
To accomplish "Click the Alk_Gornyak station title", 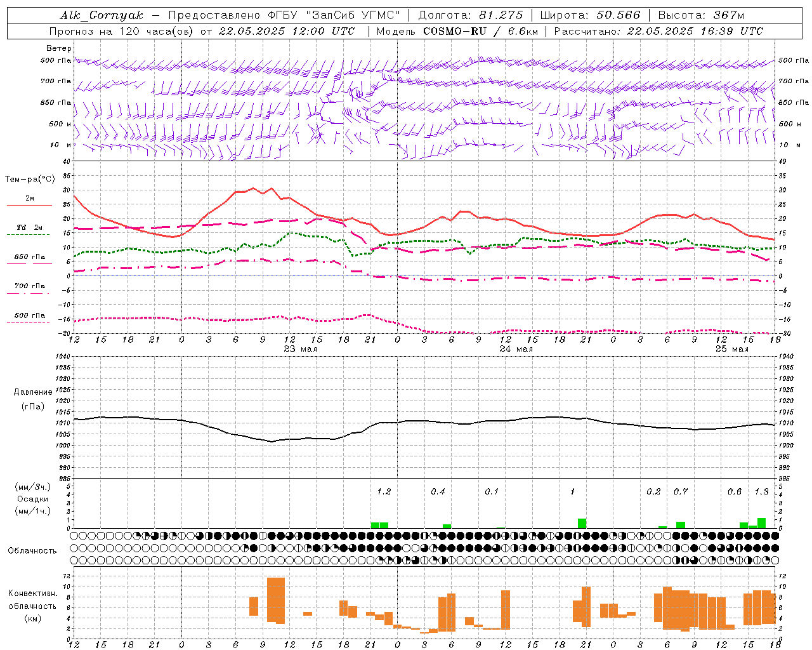I will click(102, 15).
